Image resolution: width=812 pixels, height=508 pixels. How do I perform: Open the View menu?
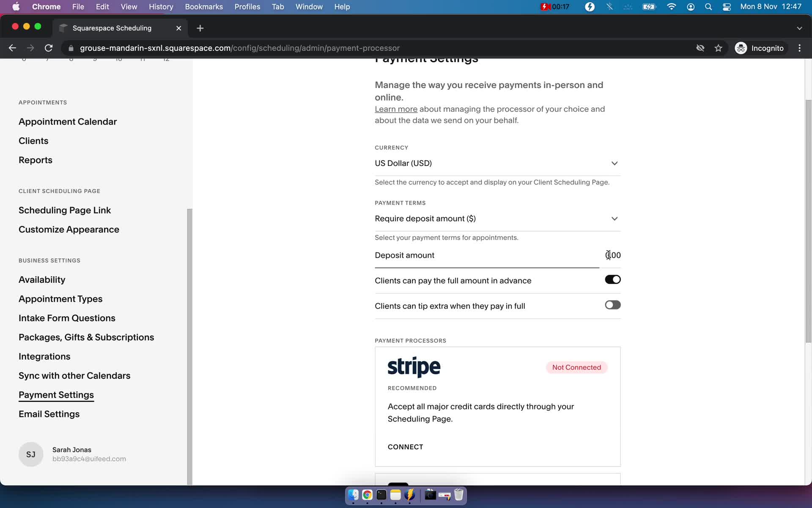coord(129,7)
